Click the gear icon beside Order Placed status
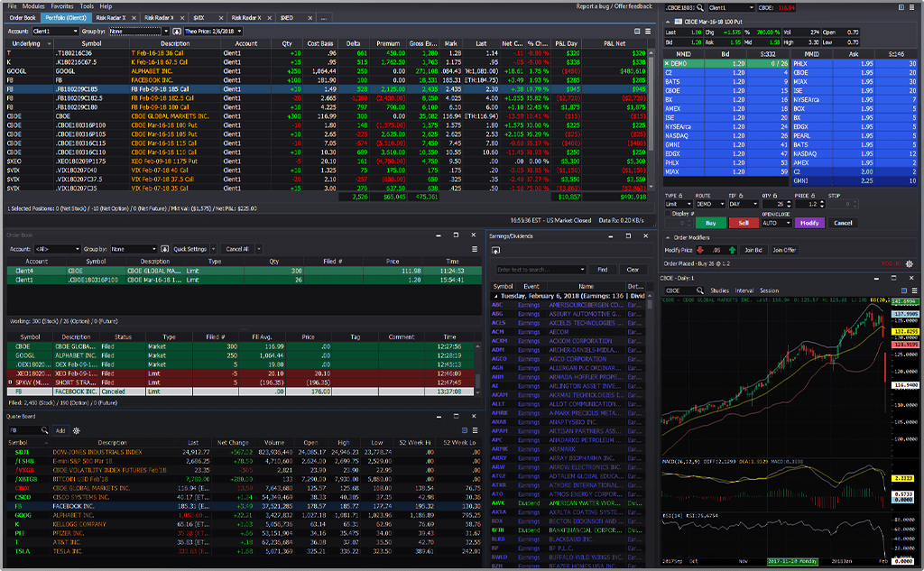924x571 pixels. [910, 263]
